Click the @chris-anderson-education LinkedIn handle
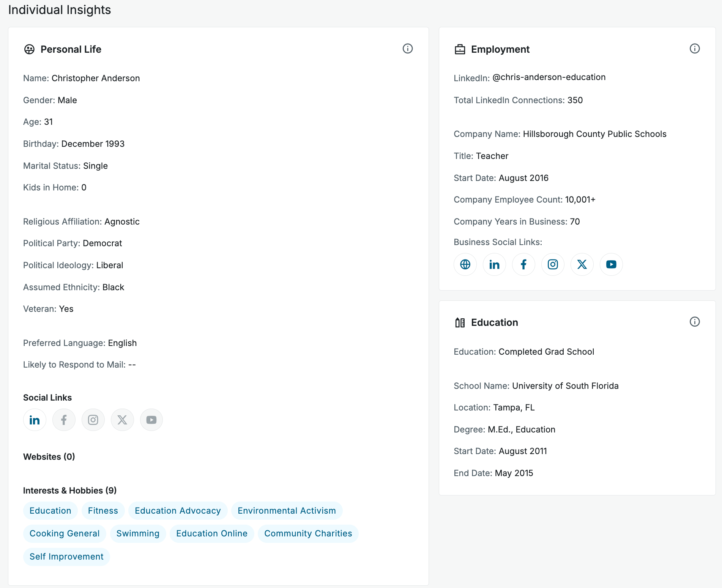 [549, 77]
